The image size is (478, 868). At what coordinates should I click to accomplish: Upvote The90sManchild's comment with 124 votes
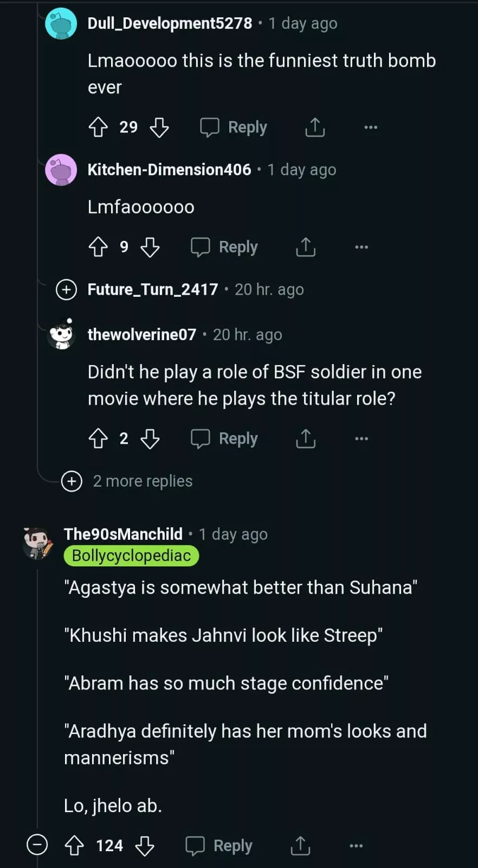click(74, 846)
